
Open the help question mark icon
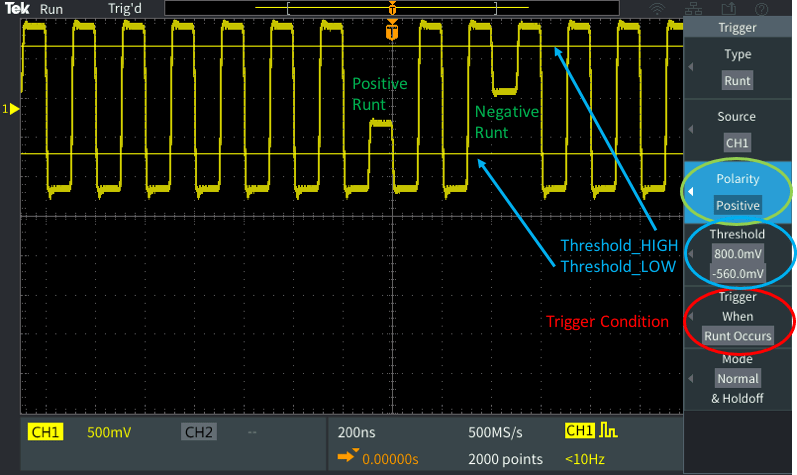pos(763,8)
